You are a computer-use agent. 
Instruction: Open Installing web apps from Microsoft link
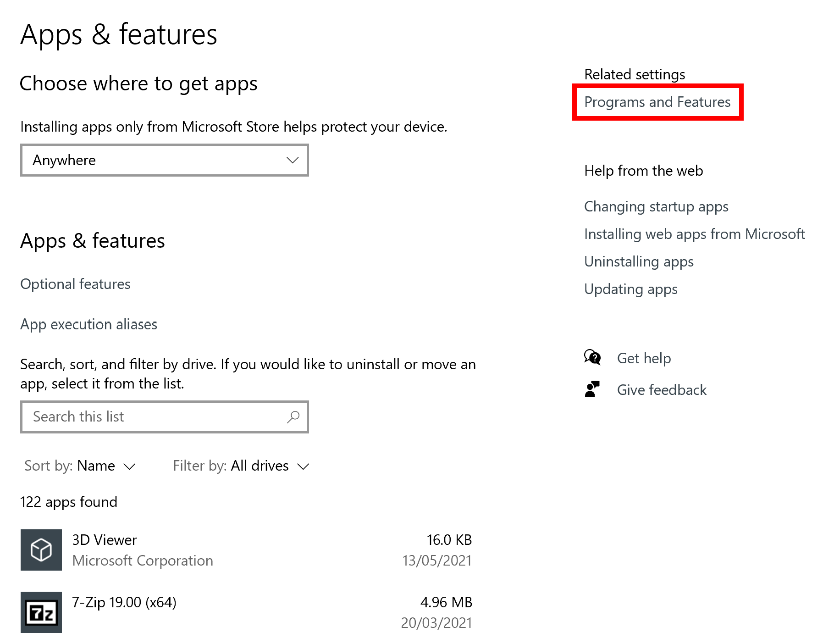[x=694, y=234]
